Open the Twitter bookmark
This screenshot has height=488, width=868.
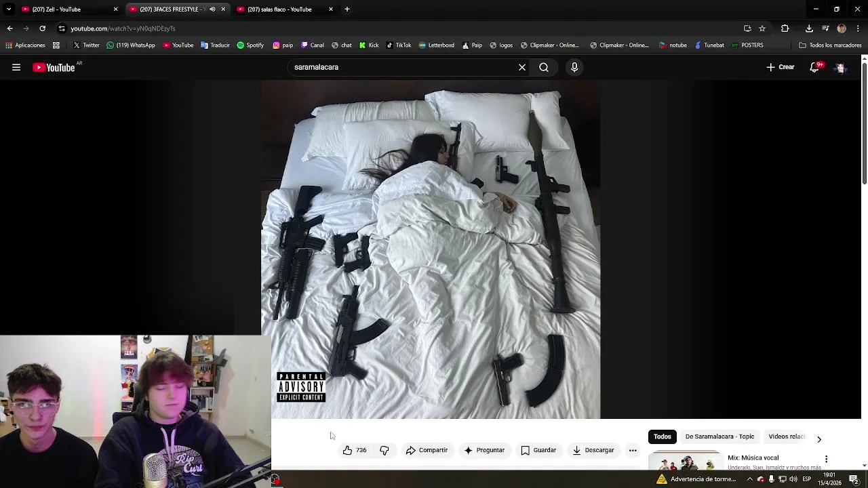(x=86, y=45)
